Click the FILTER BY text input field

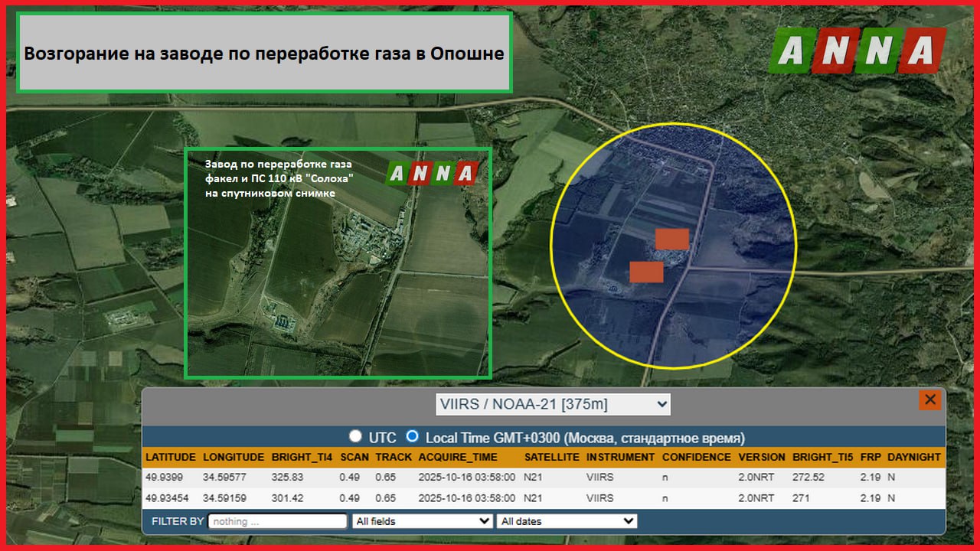[x=278, y=521]
